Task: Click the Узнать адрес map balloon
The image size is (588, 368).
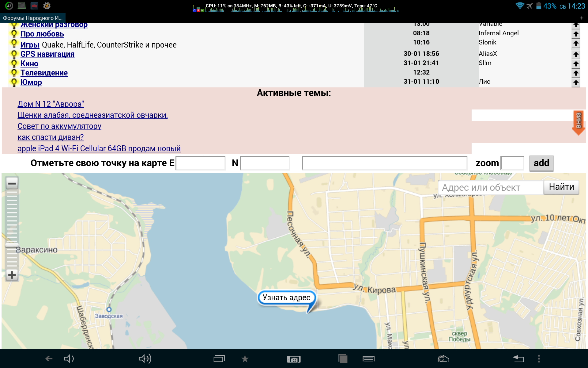Action: click(286, 297)
